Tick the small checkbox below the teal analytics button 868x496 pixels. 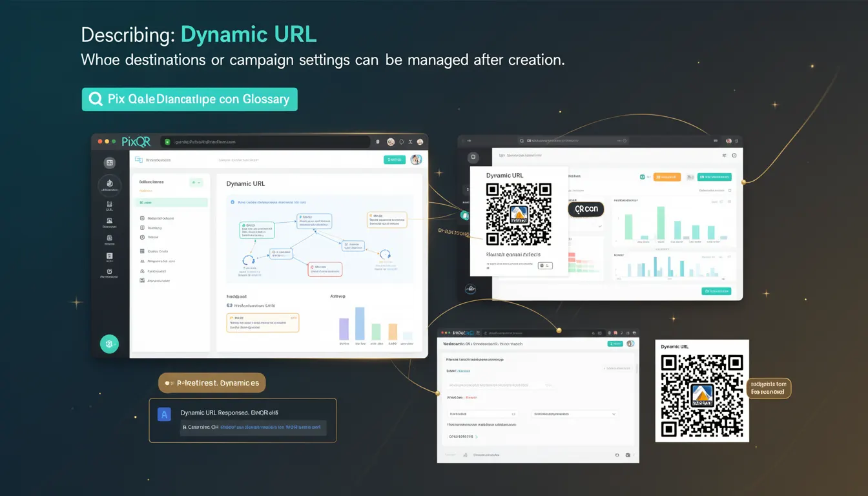pyautogui.click(x=730, y=191)
